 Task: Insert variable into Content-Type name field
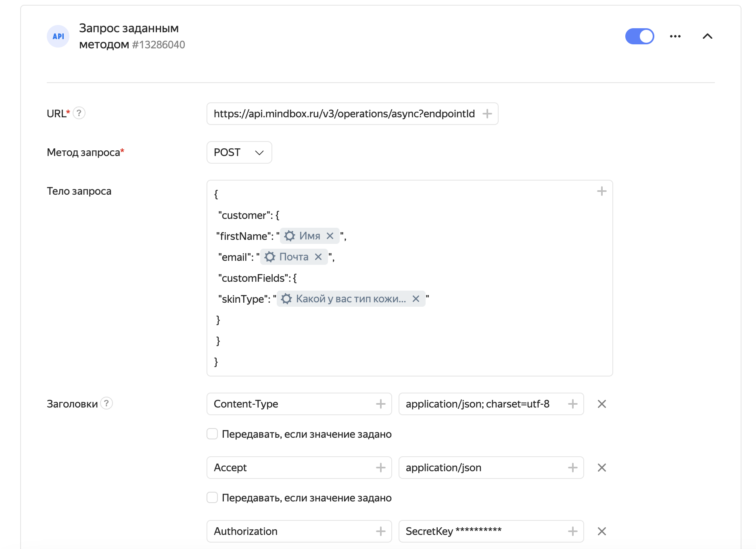380,404
